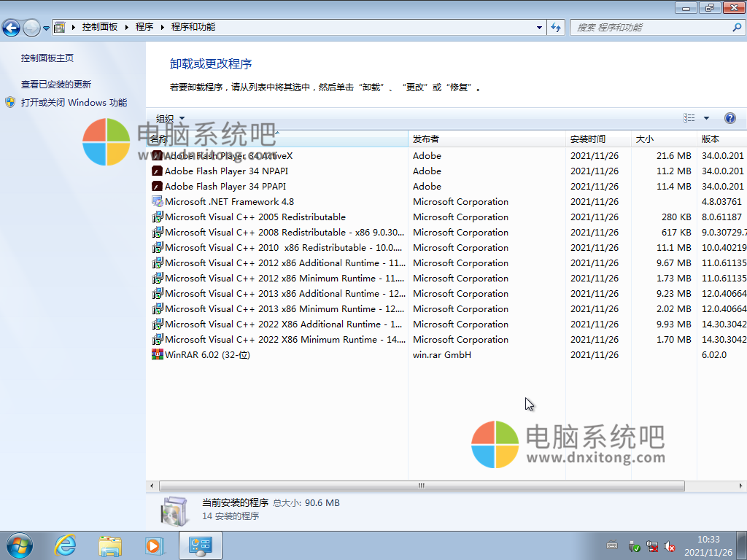The image size is (747, 560).
Task: Click the horizontal scrollbar left arrow
Action: pyautogui.click(x=152, y=486)
